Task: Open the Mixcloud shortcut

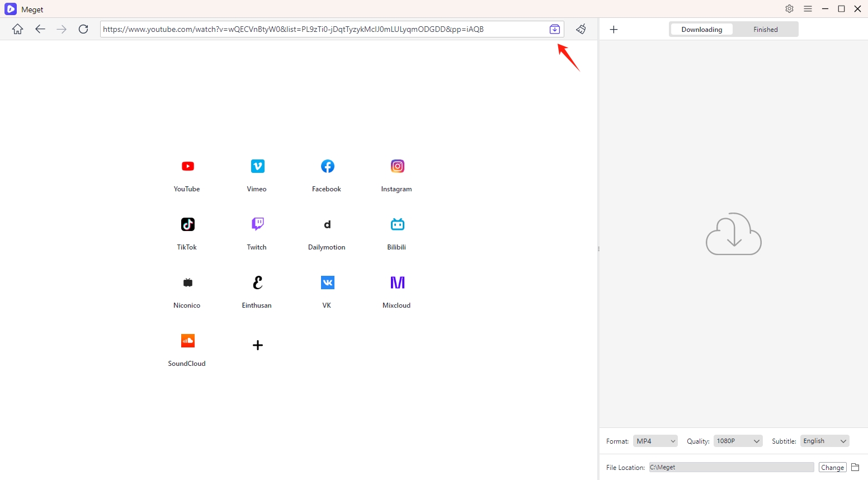Action: pyautogui.click(x=397, y=283)
